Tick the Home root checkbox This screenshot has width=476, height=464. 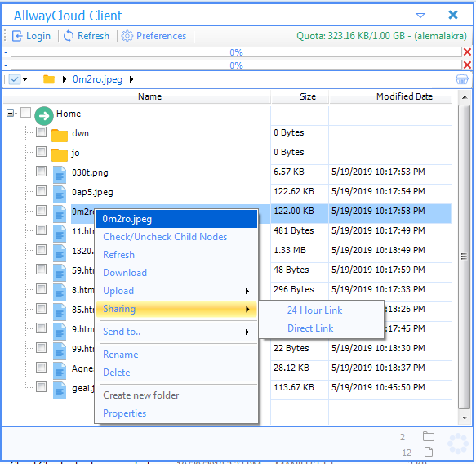[x=25, y=113]
